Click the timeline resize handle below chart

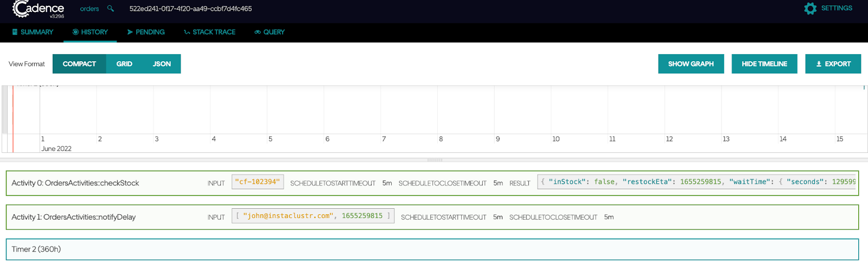[435, 160]
